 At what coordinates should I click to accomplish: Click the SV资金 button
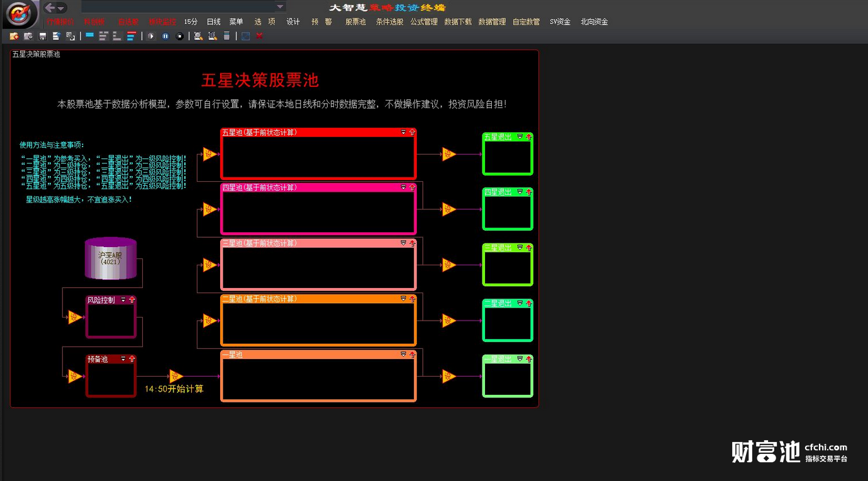[x=560, y=22]
